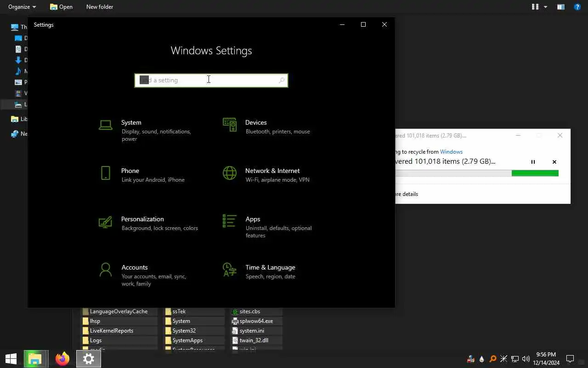This screenshot has width=588, height=368.
Task: Click the magnifier icon in the settings search box
Action: point(282,80)
